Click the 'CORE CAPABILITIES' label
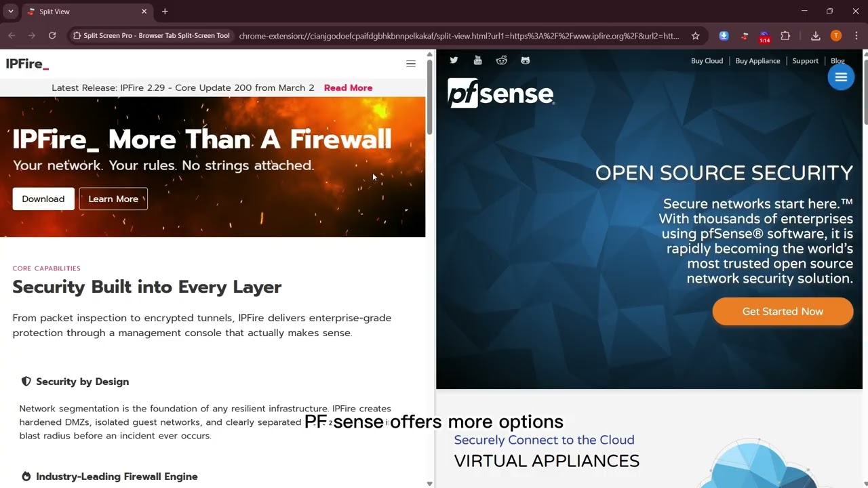Image resolution: width=868 pixels, height=488 pixels. [x=46, y=268]
